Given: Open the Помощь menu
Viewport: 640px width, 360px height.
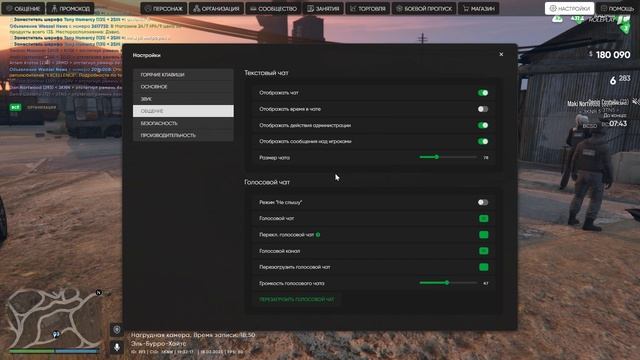Looking at the screenshot, I should 618,8.
